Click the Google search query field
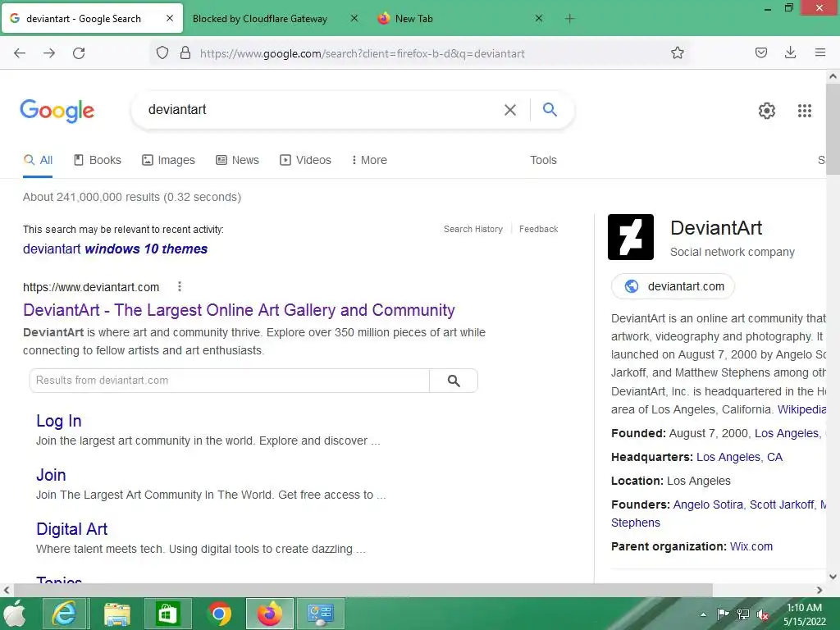Viewport: 840px width, 630px height. (322, 110)
